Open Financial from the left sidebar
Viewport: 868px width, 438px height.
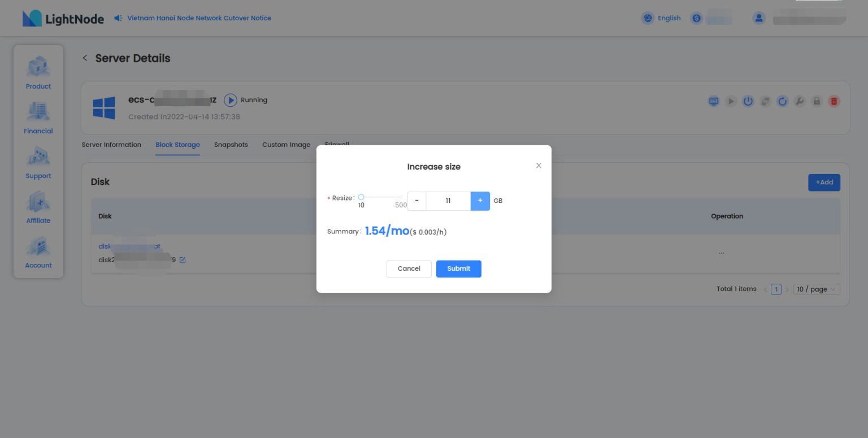[38, 117]
